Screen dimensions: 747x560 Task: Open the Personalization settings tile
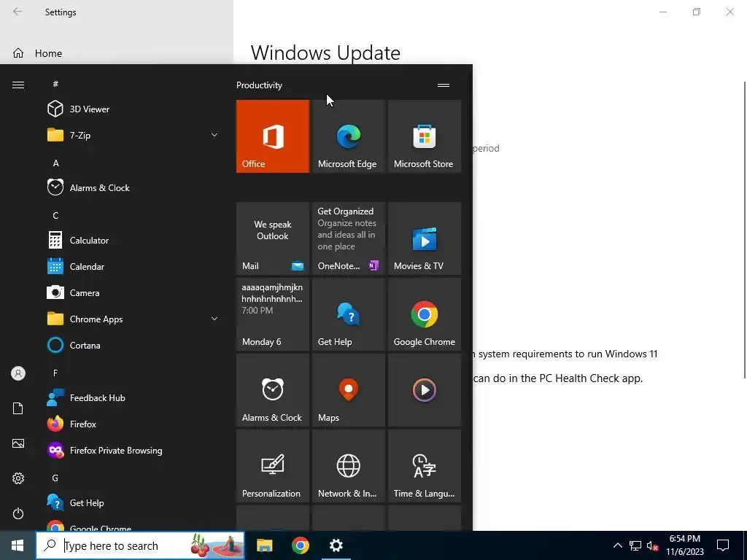(273, 466)
